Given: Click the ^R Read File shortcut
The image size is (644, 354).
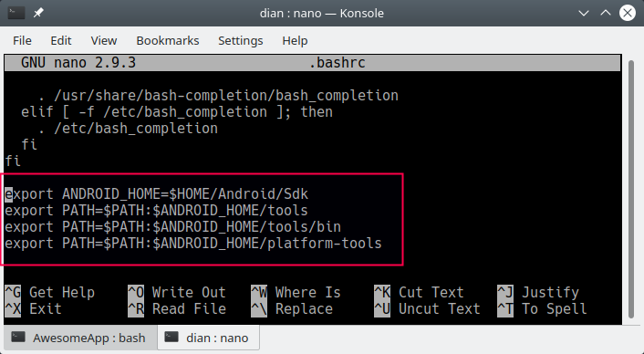Looking at the screenshot, I should [x=177, y=308].
